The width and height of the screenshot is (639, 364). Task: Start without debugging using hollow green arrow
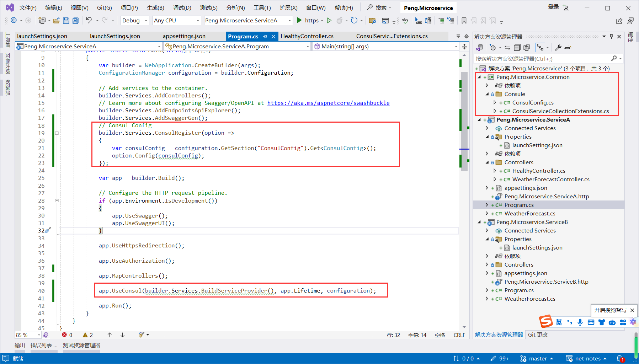click(x=329, y=21)
